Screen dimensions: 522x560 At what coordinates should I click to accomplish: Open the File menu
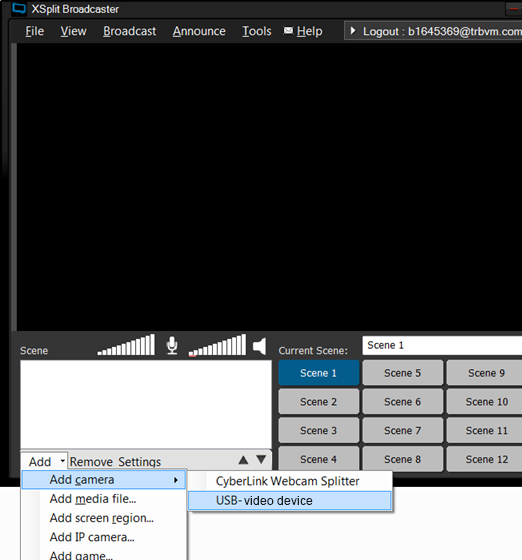coord(35,31)
